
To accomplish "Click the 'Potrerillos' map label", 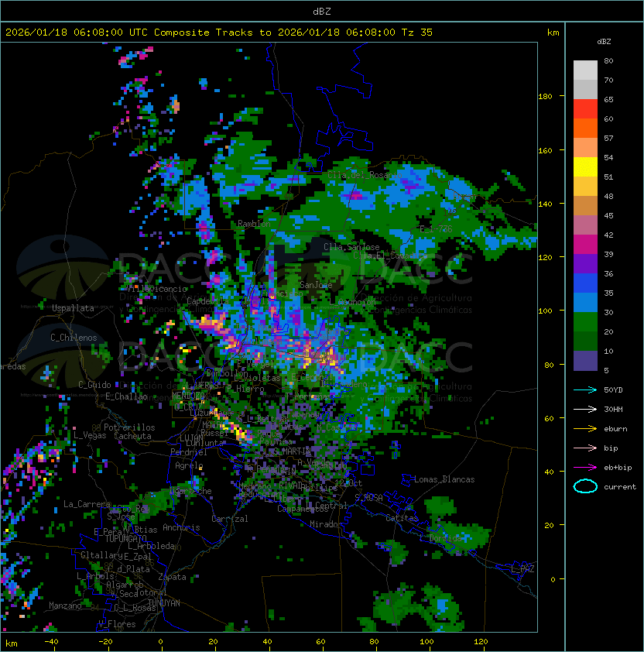I will click(x=129, y=427).
